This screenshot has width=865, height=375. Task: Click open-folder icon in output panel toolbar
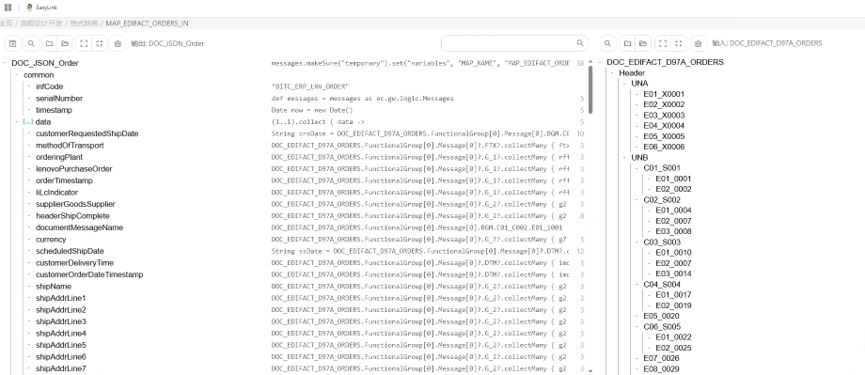click(65, 43)
